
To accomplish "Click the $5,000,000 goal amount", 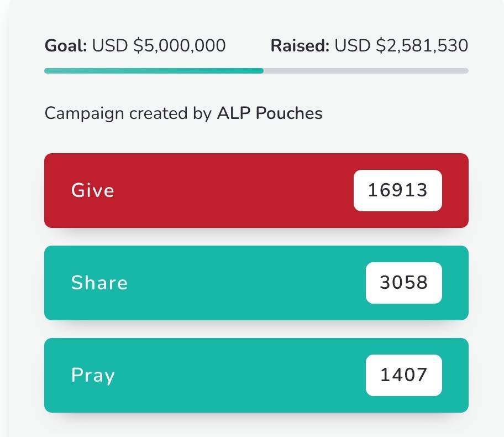I will click(x=180, y=45).
